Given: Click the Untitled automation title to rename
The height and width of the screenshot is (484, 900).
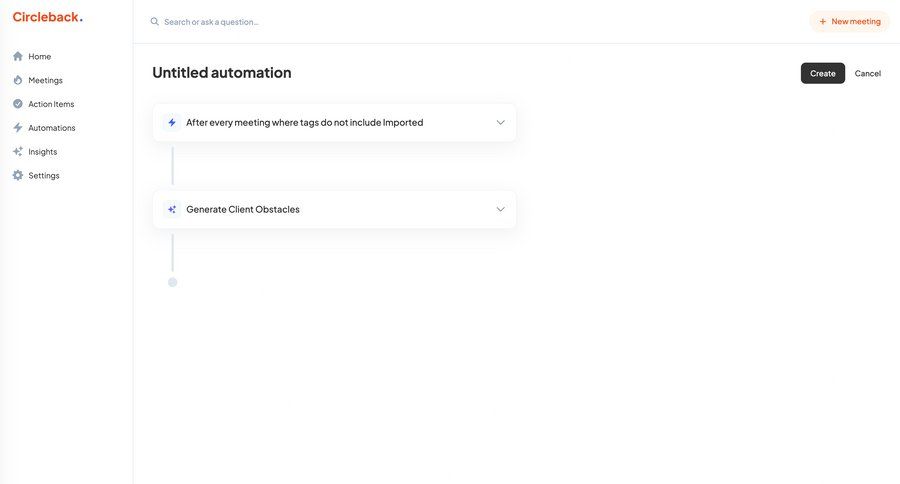Looking at the screenshot, I should coord(222,73).
